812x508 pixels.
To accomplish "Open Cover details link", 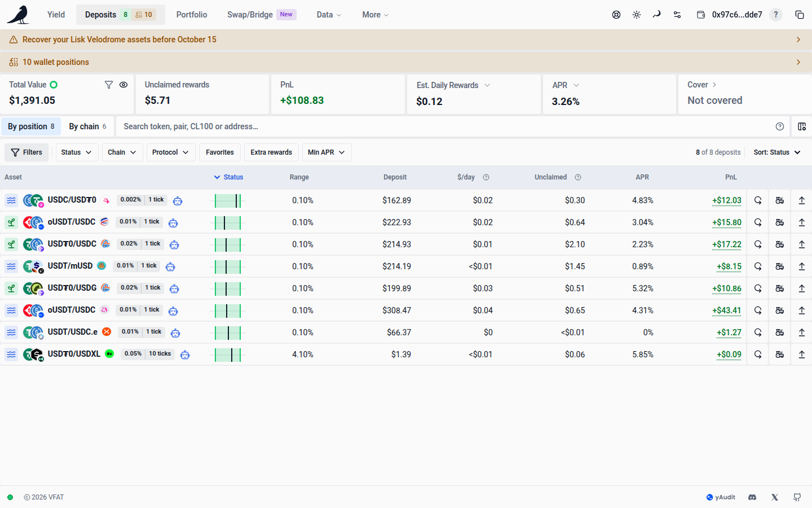I will (x=702, y=85).
